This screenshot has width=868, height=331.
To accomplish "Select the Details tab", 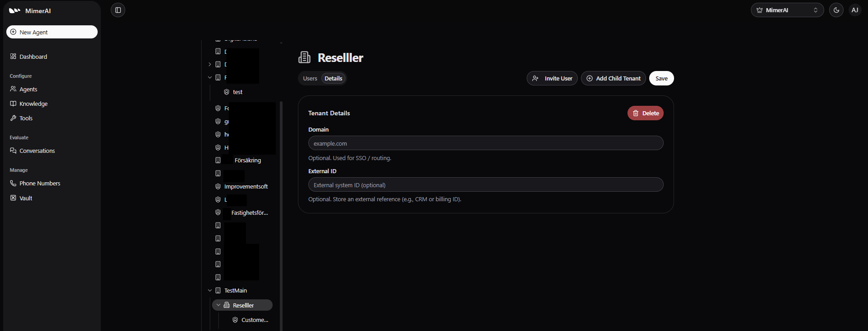I will [333, 78].
